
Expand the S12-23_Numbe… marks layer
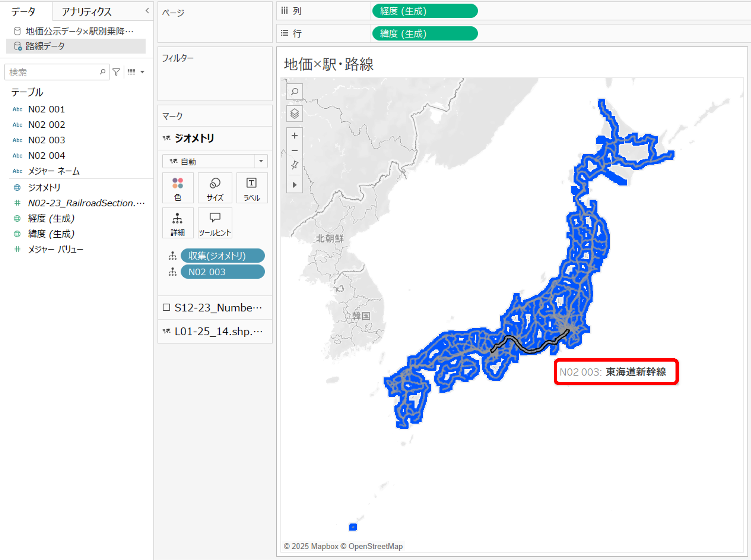coord(215,308)
